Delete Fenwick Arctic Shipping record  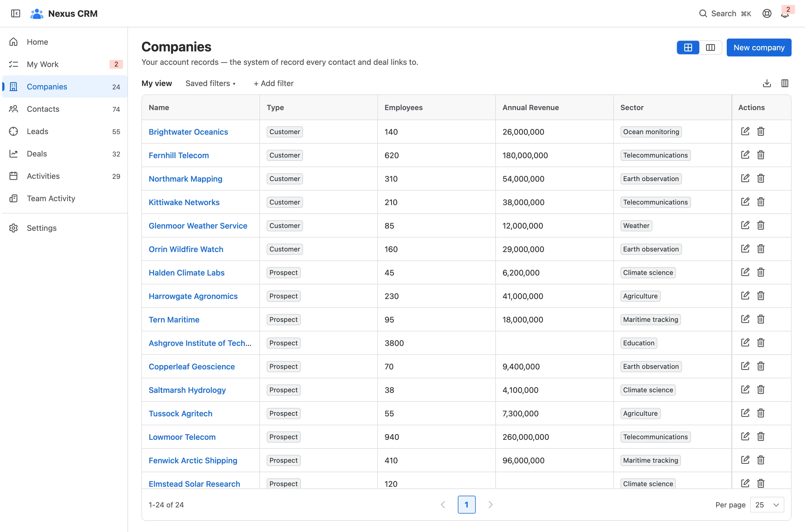[x=761, y=460]
